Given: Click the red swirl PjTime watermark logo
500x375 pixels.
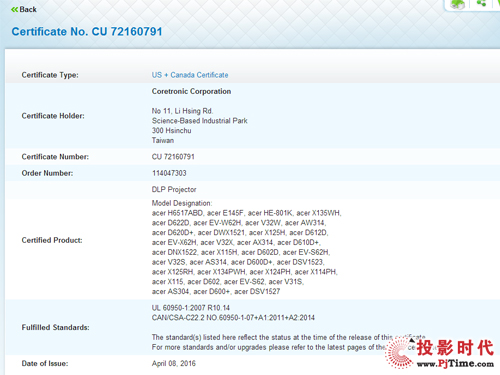Looking at the screenshot, I should [x=400, y=353].
